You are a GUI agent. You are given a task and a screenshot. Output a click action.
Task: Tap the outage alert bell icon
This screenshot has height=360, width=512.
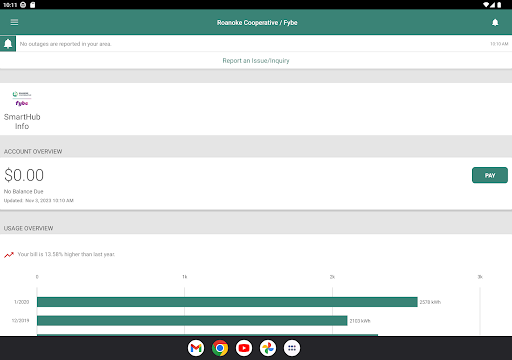[x=8, y=44]
